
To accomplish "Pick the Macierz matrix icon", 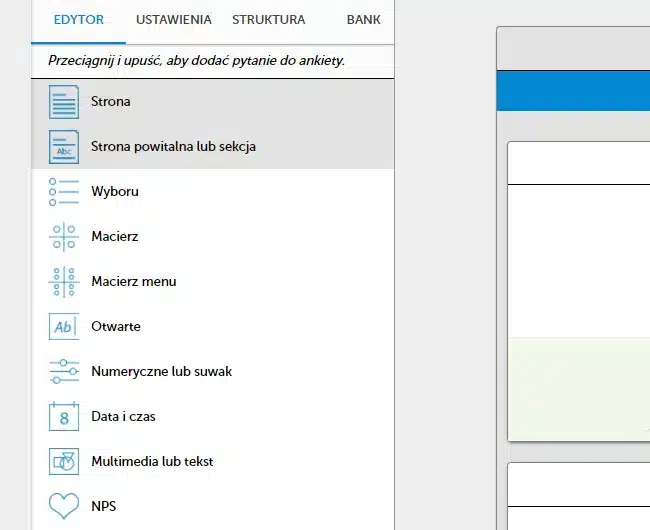I will tap(64, 237).
